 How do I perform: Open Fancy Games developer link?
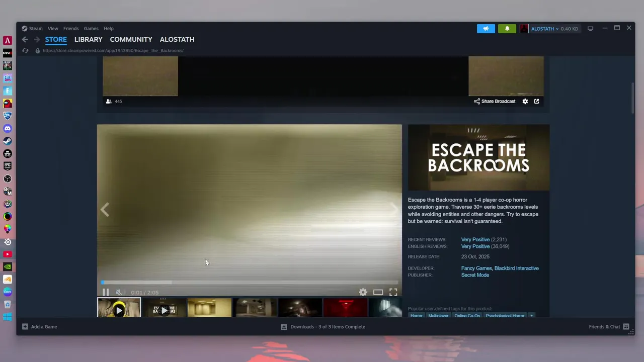[x=476, y=268]
